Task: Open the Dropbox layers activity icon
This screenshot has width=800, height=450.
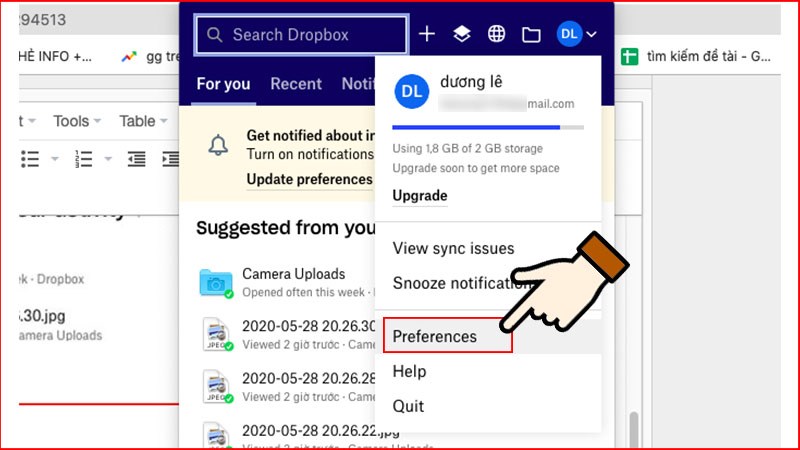Action: point(462,34)
